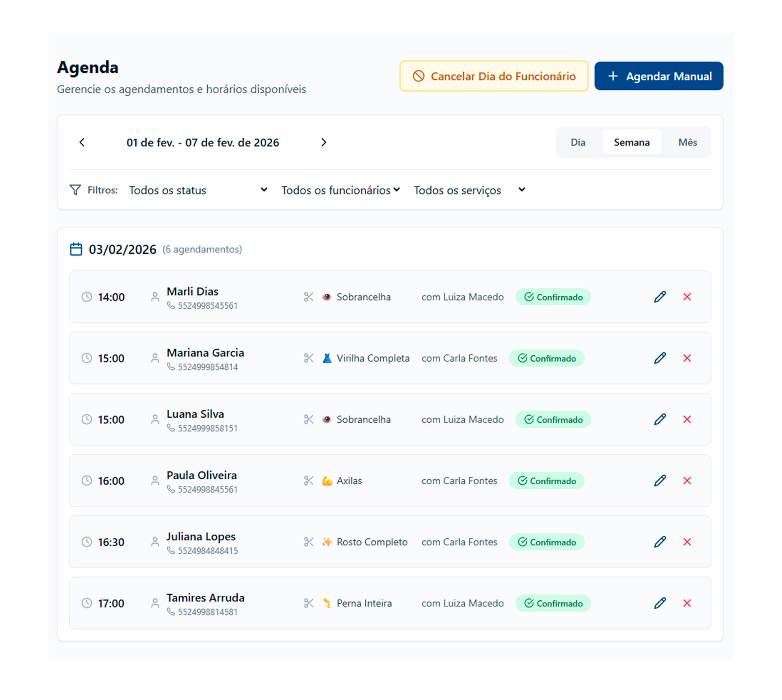The width and height of the screenshot is (782, 700).
Task: Switch to Dia view
Action: (x=578, y=142)
